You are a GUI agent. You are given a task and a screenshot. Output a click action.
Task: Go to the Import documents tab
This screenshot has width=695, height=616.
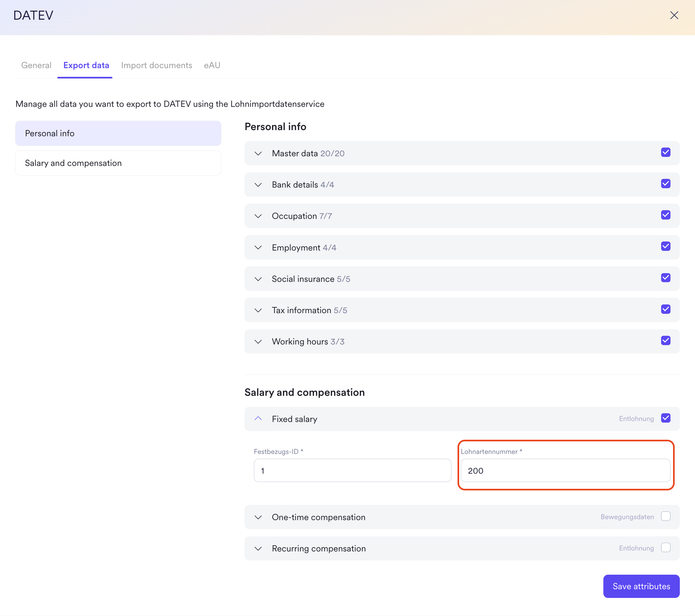tap(156, 65)
